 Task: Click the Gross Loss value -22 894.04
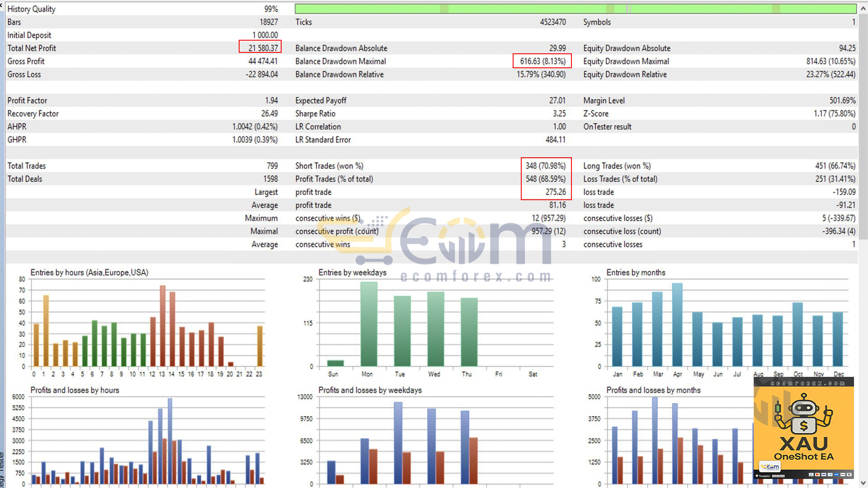(262, 74)
